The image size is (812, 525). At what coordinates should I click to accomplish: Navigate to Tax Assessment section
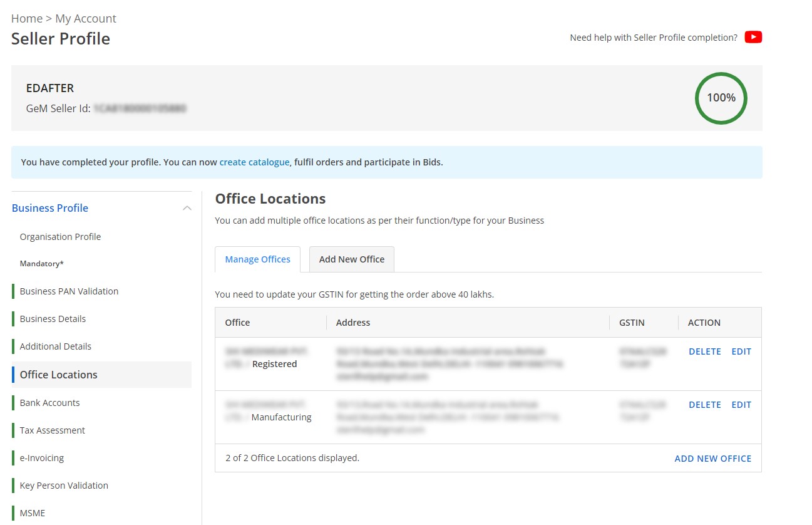[x=52, y=430]
